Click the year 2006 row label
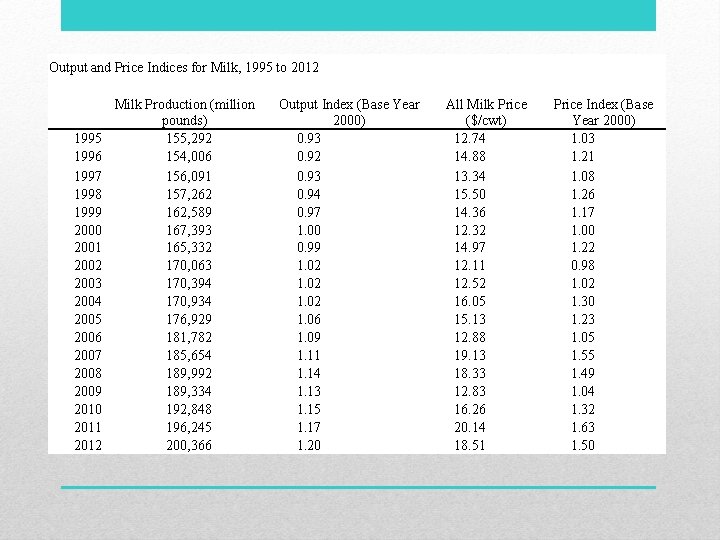 (x=88, y=337)
